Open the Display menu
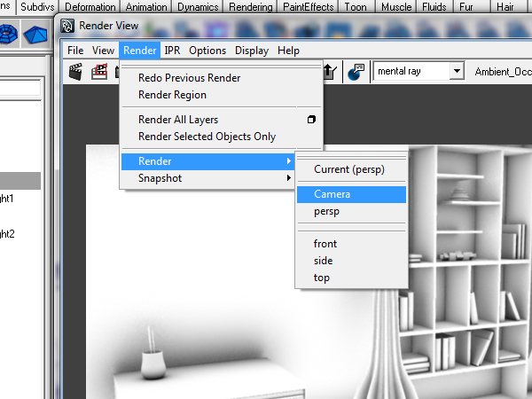This screenshot has height=399, width=532. 252,51
